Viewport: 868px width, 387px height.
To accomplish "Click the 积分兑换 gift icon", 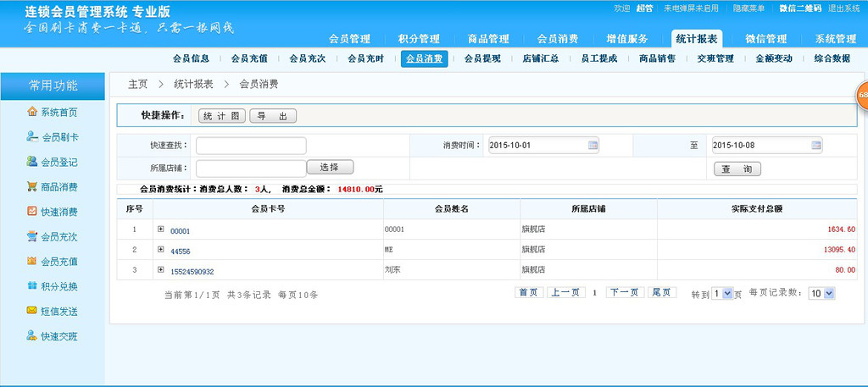I will pyautogui.click(x=32, y=286).
